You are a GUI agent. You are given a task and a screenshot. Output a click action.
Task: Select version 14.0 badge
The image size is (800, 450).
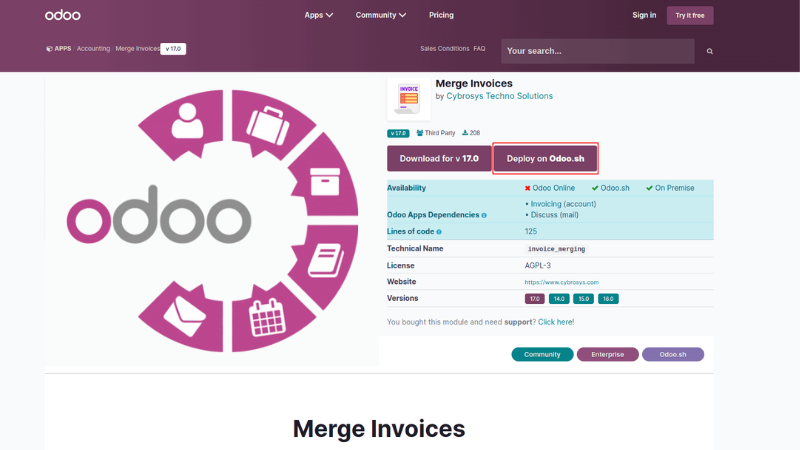click(559, 298)
